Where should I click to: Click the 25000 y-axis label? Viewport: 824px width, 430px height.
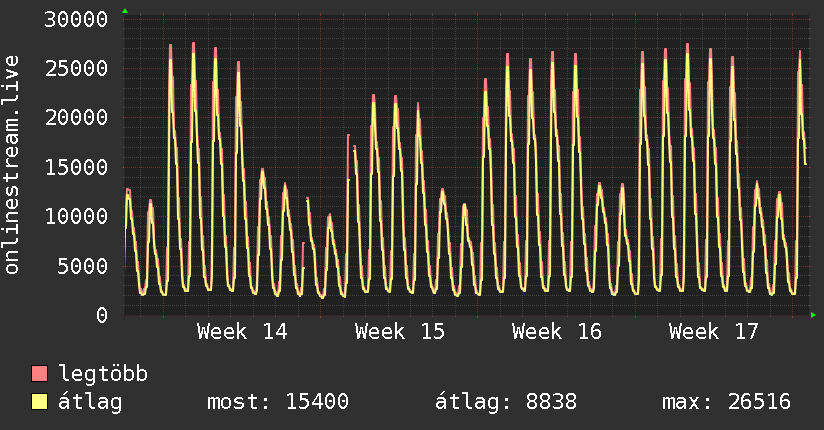(76, 68)
